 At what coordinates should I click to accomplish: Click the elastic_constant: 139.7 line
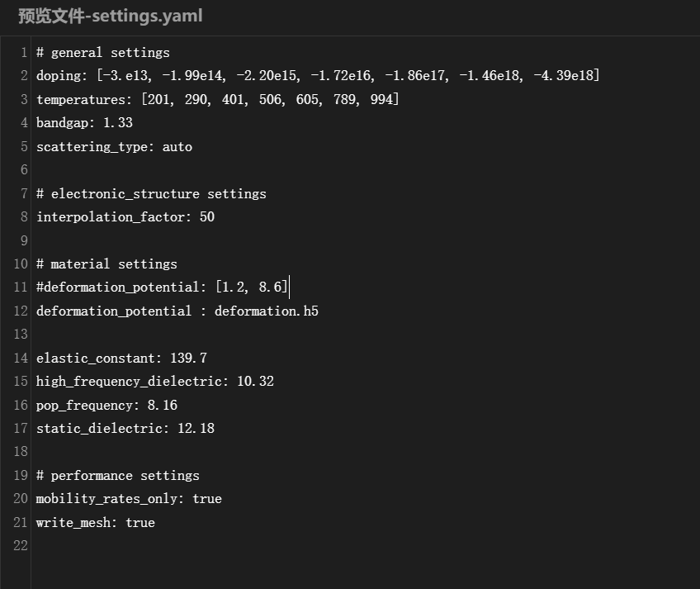121,359
